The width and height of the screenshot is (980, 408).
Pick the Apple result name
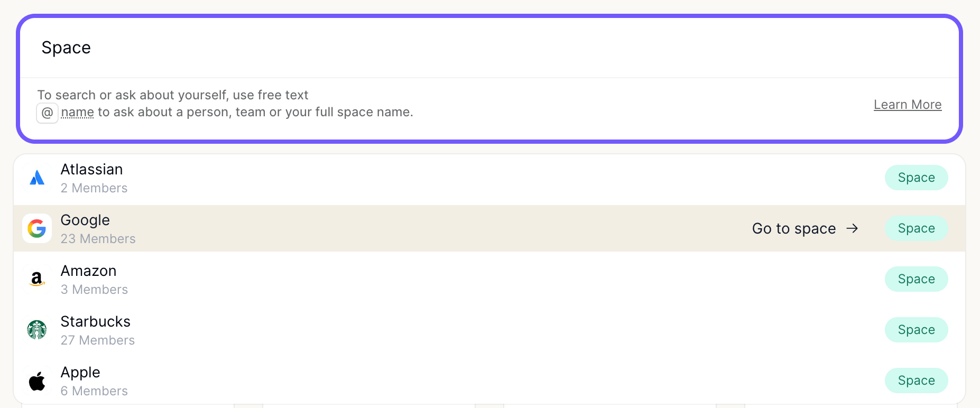[x=80, y=373]
